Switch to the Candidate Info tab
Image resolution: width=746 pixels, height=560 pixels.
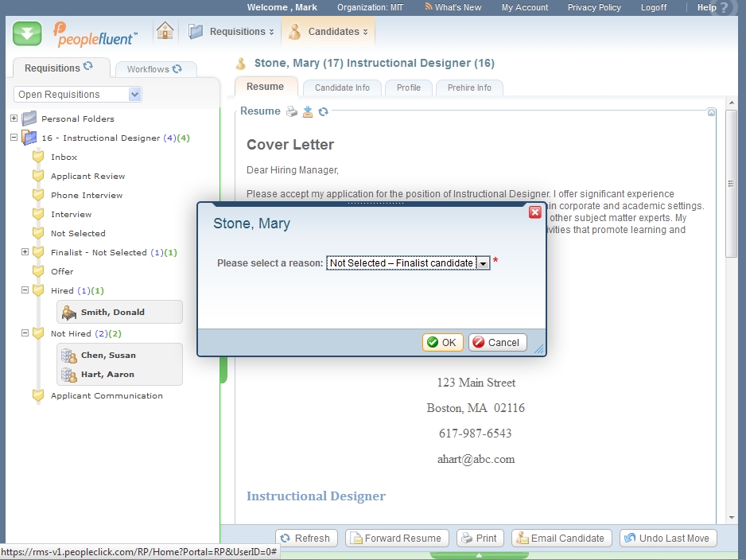pos(342,87)
